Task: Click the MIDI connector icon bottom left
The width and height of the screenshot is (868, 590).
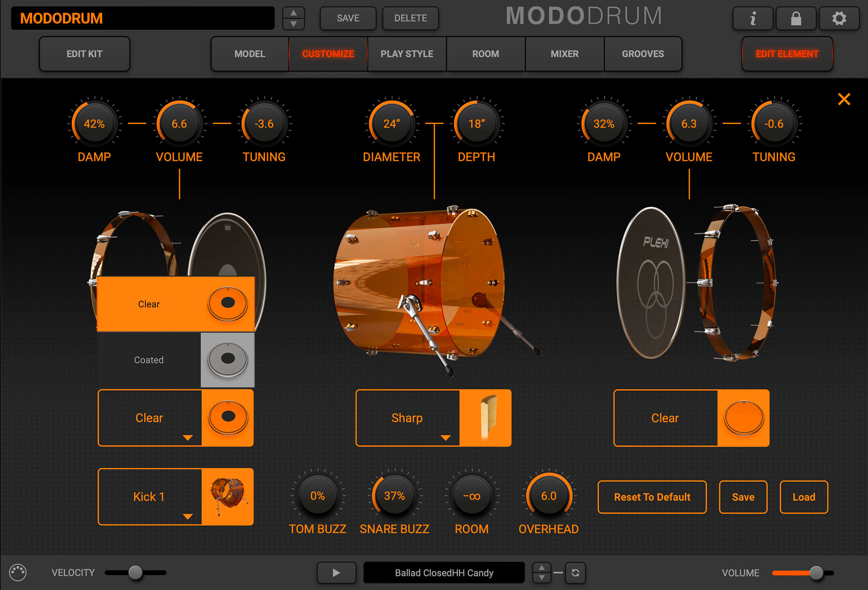Action: click(x=18, y=572)
